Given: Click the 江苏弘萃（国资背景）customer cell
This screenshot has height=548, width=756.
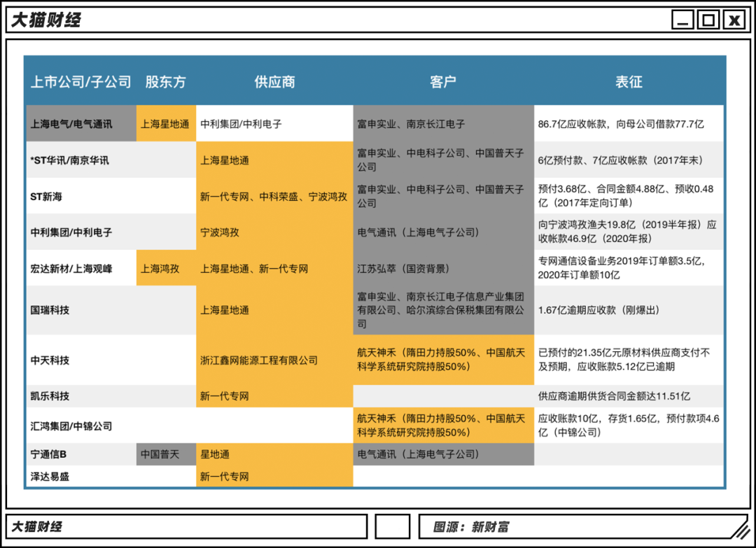Looking at the screenshot, I should coord(443,268).
